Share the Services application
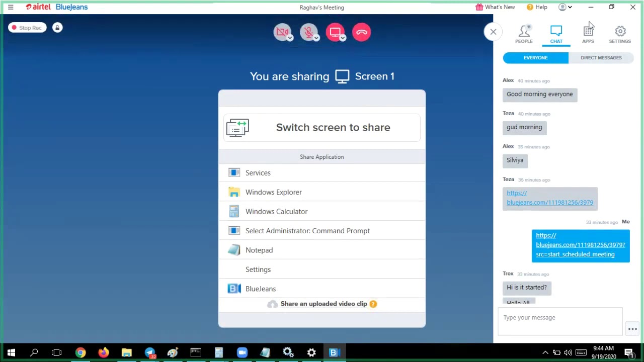The image size is (644, 362). [x=322, y=173]
